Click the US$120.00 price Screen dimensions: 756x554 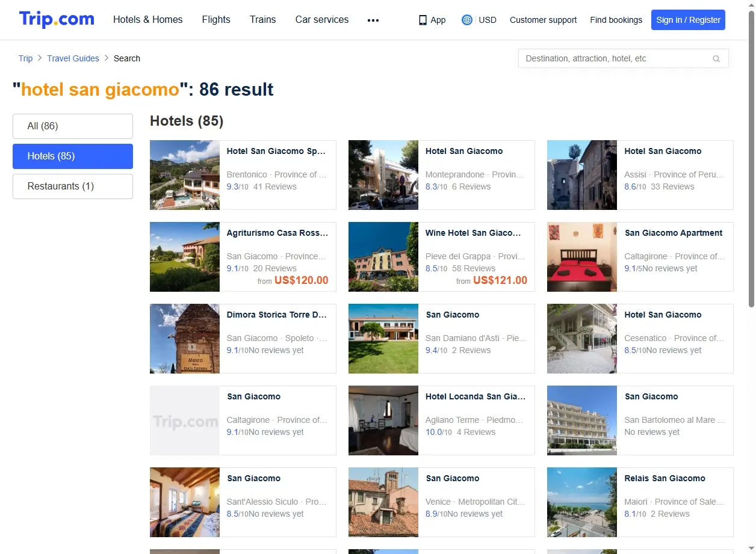pyautogui.click(x=302, y=280)
